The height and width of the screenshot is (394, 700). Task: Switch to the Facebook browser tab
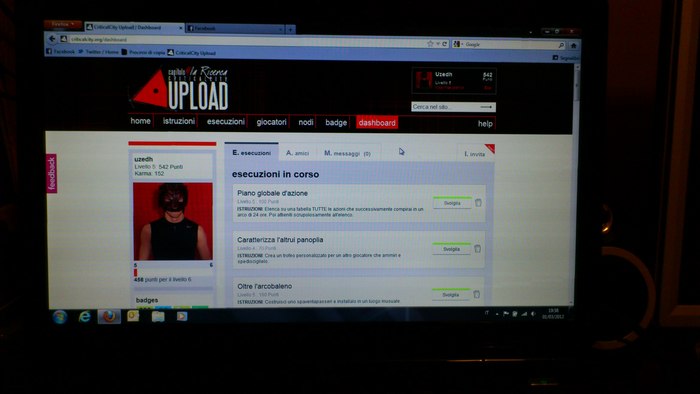[x=234, y=29]
